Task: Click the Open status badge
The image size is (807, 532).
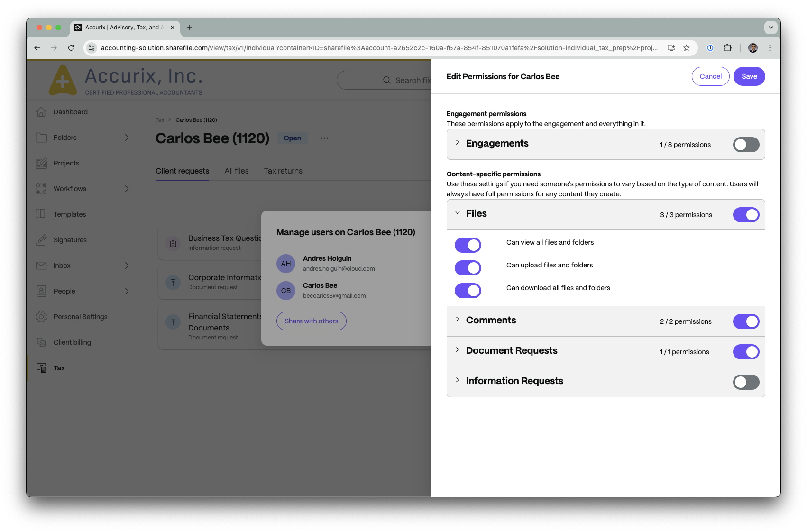Action: click(293, 138)
